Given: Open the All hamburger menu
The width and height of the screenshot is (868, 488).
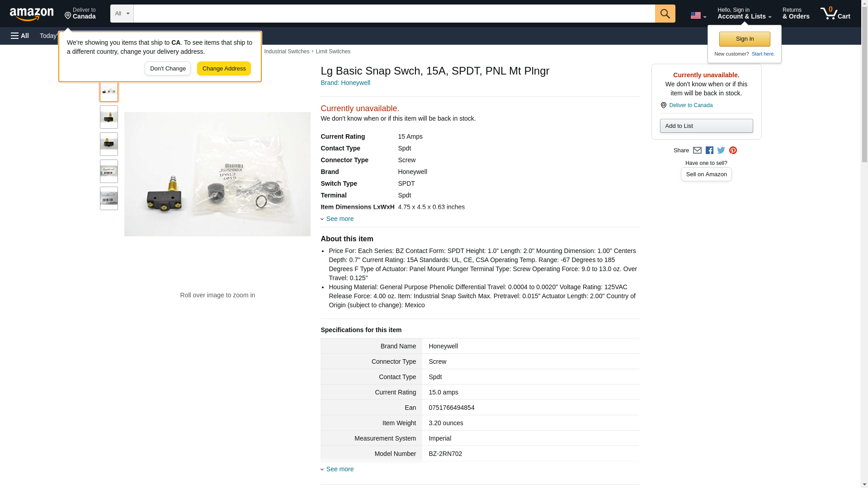Looking at the screenshot, I should pos(20,36).
